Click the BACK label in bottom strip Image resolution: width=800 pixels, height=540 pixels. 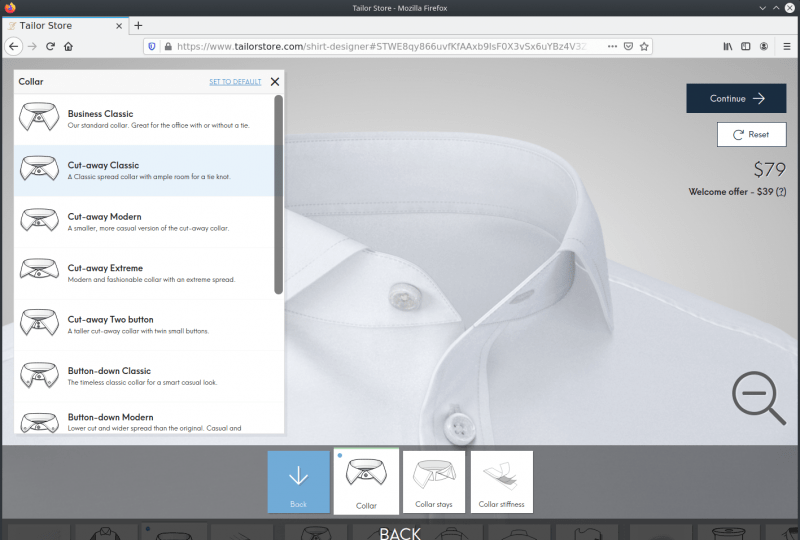coord(400,533)
